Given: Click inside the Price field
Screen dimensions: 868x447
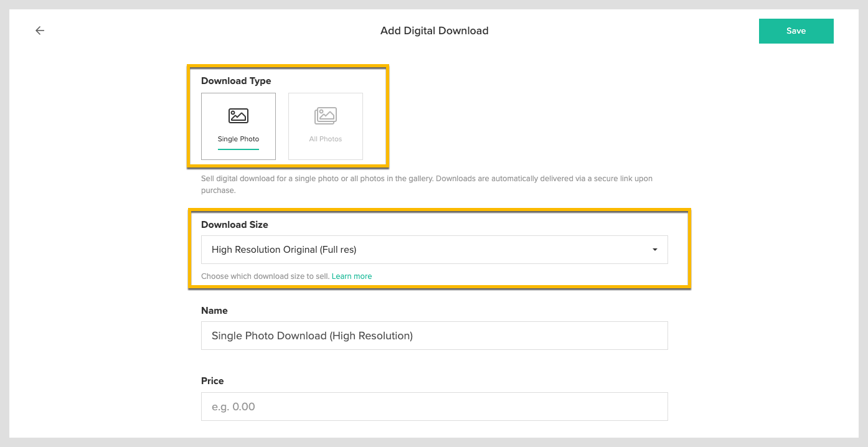Looking at the screenshot, I should pos(434,406).
